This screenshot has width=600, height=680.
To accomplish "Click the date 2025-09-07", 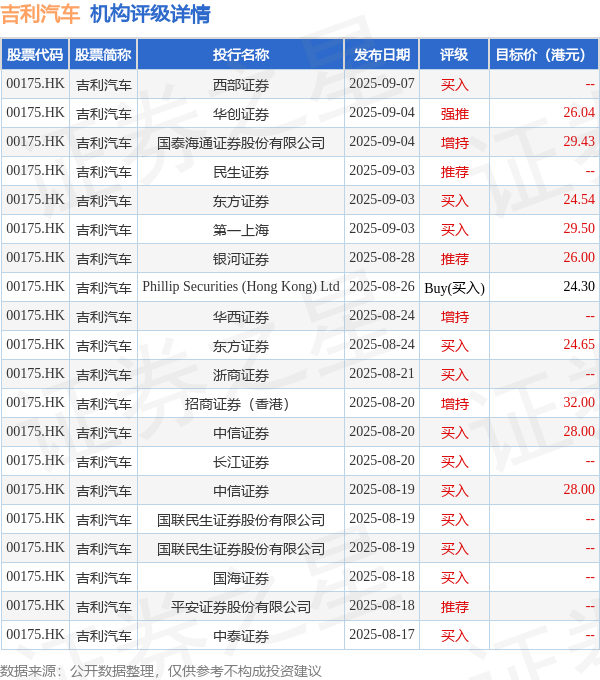I will click(382, 83).
